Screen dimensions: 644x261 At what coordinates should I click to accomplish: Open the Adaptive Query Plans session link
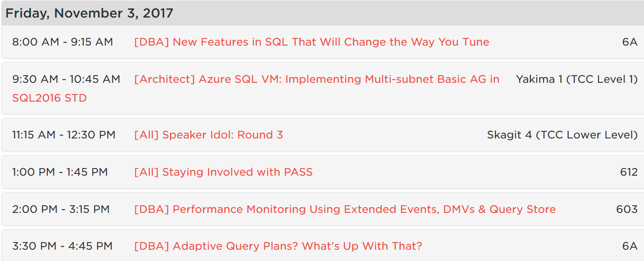click(x=278, y=246)
